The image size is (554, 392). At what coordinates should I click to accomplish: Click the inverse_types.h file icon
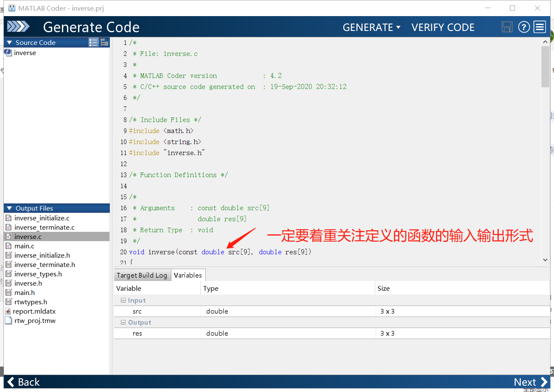click(x=8, y=274)
